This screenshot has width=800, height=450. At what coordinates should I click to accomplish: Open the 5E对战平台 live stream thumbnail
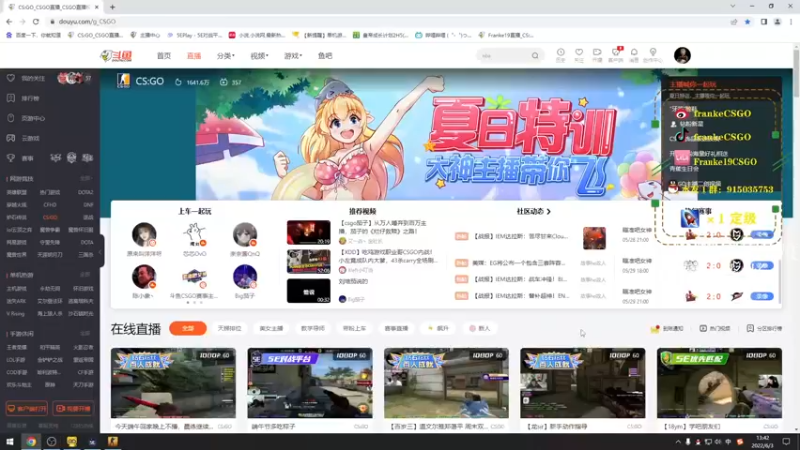pyautogui.click(x=310, y=383)
